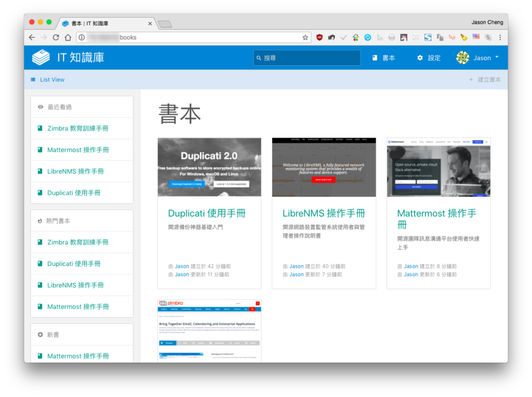The image size is (532, 397).
Task: Open Duplicati 使用手冊 book title link
Action: [207, 213]
